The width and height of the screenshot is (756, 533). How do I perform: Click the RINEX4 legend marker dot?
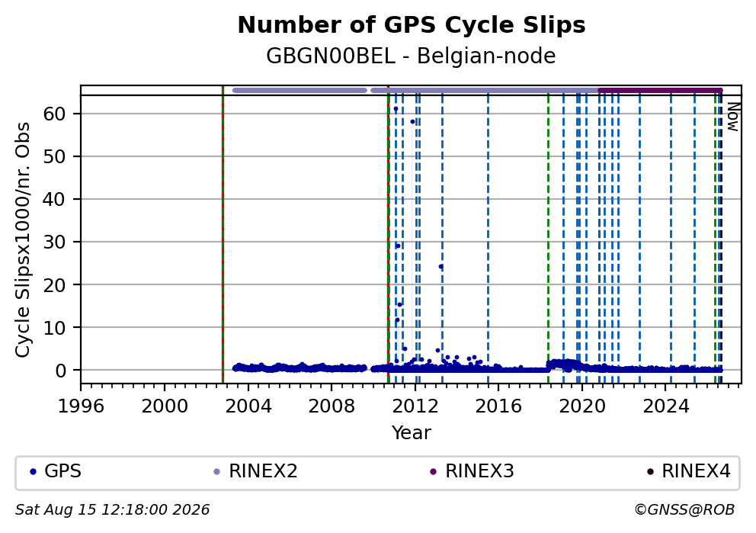pyautogui.click(x=650, y=472)
